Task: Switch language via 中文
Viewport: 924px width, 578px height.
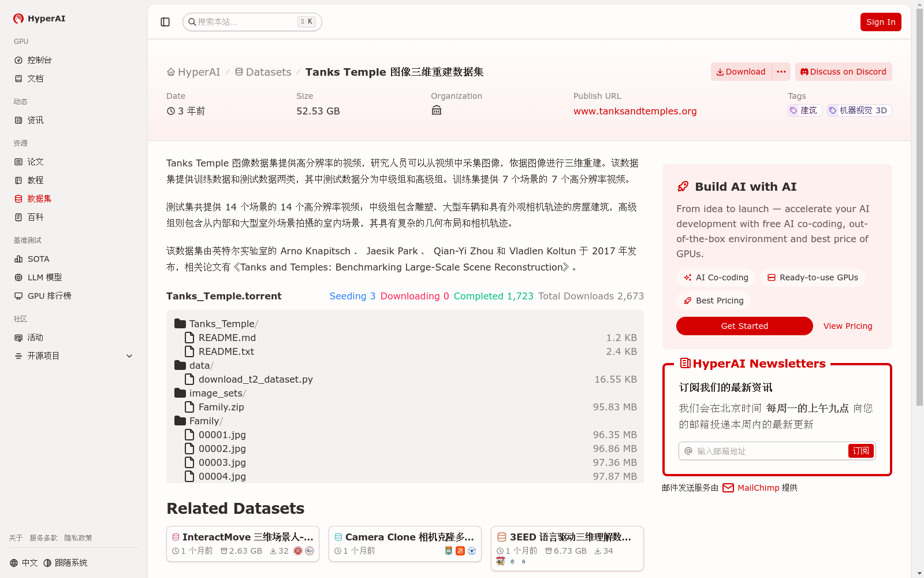Action: click(x=24, y=563)
